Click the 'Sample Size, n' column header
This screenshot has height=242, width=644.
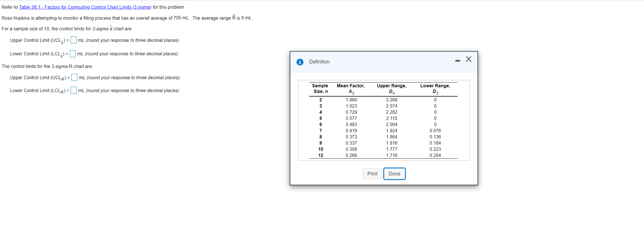tap(320, 88)
